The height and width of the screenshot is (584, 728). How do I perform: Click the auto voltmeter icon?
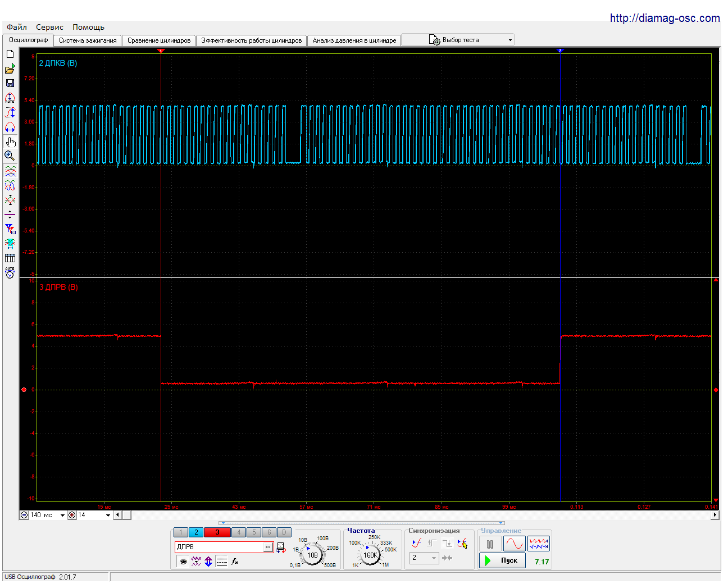(10, 273)
